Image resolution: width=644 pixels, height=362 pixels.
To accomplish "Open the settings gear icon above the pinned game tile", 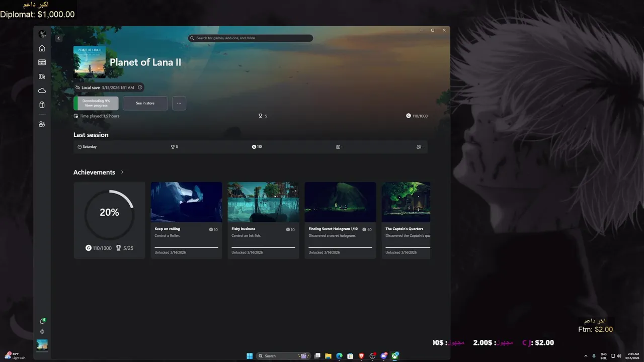I will [x=42, y=332].
